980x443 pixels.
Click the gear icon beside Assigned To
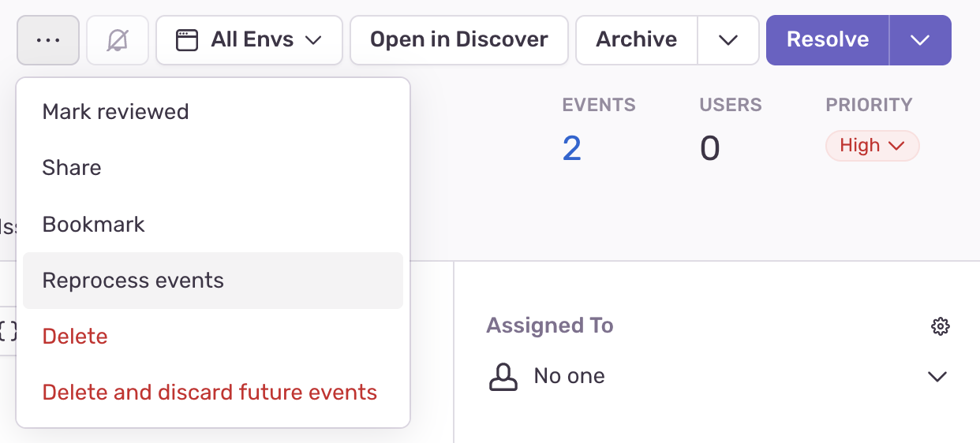coord(940,326)
